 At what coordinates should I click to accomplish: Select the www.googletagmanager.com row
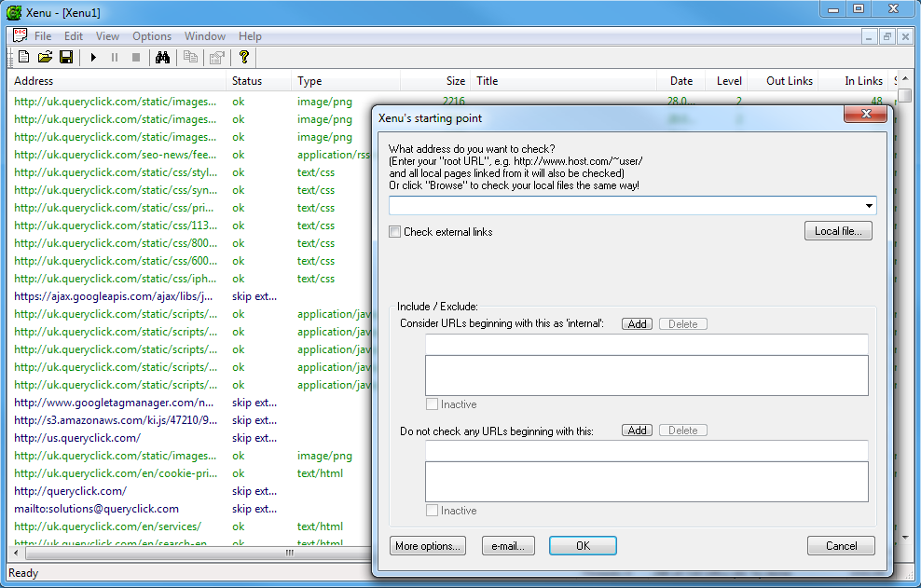(190, 403)
